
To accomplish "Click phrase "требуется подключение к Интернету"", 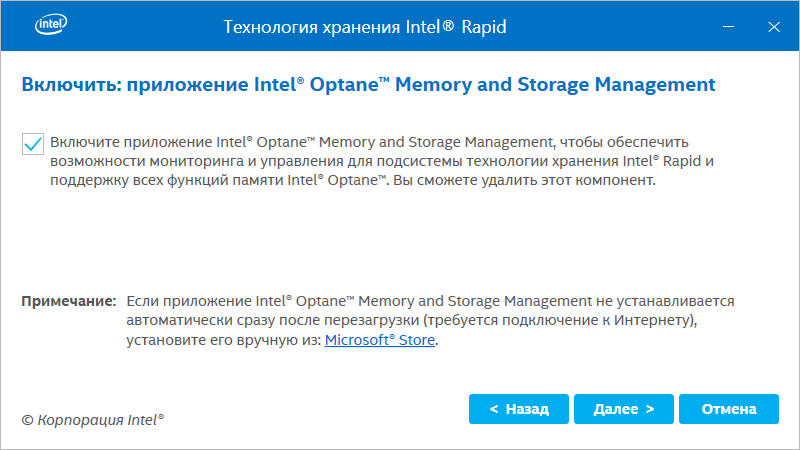I will coord(557,320).
